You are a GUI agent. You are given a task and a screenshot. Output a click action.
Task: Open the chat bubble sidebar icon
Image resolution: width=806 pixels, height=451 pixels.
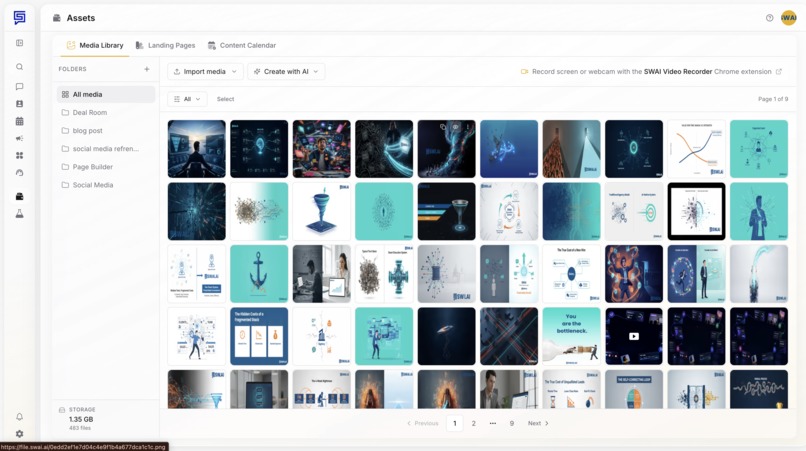point(20,86)
